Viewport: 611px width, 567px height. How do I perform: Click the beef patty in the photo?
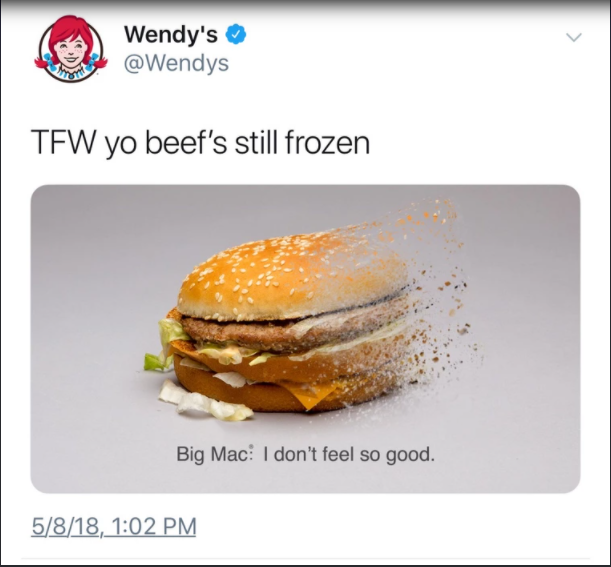coord(273,333)
